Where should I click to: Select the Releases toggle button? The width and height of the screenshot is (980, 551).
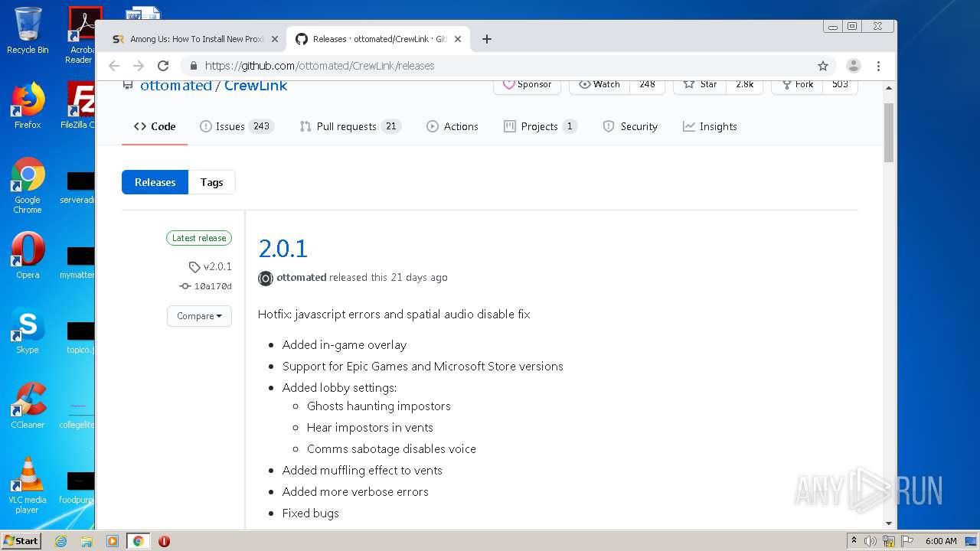pos(155,182)
